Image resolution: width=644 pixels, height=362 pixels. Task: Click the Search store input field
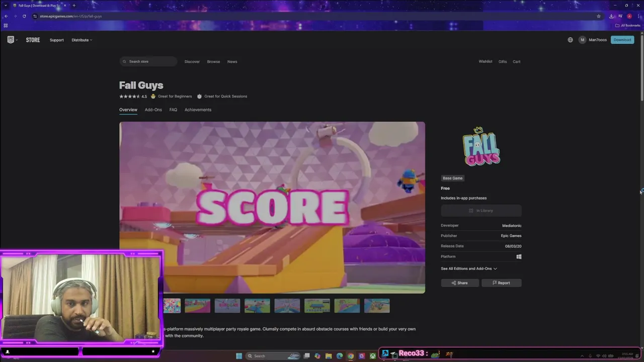point(148,61)
